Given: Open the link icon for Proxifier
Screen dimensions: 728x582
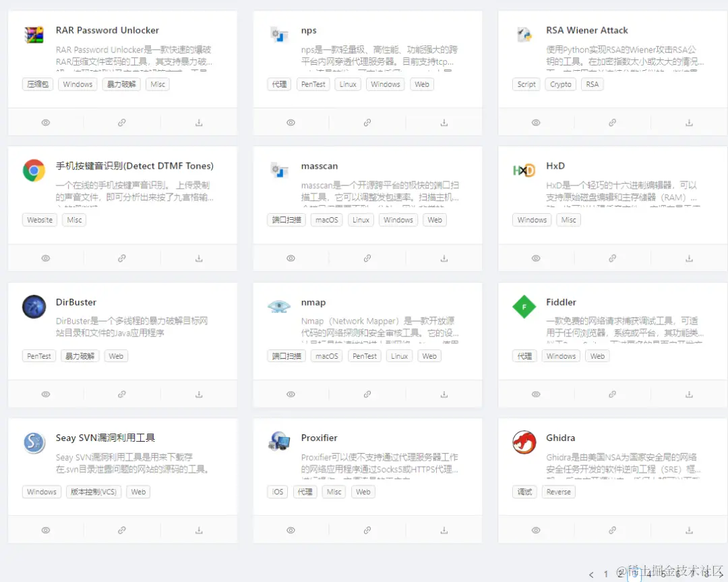Looking at the screenshot, I should click(367, 530).
